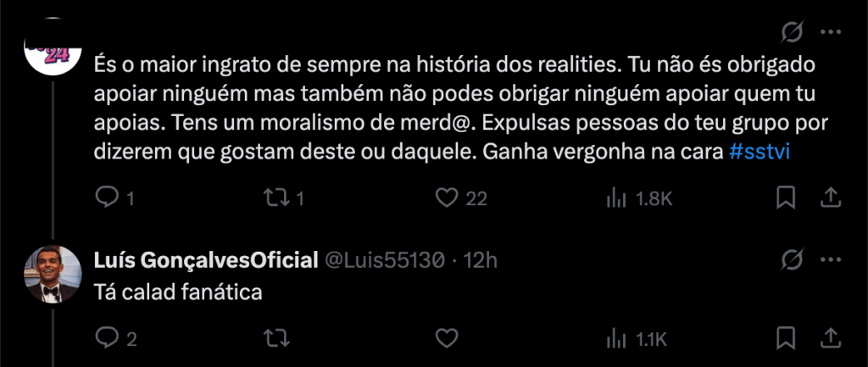This screenshot has width=868, height=367.
Task: Open Grok action on Luís's reply
Action: 793,259
